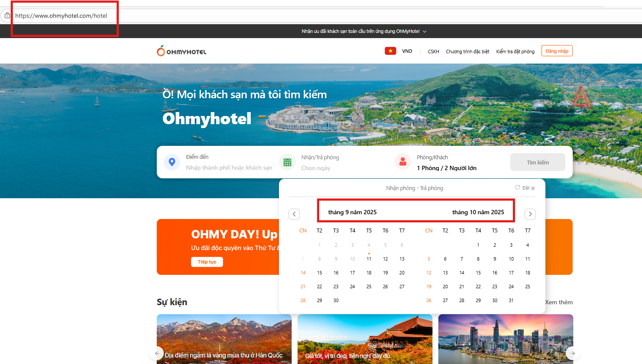This screenshot has width=642, height=364.
Task: Reset dates with Đặt lại
Action: 525,188
